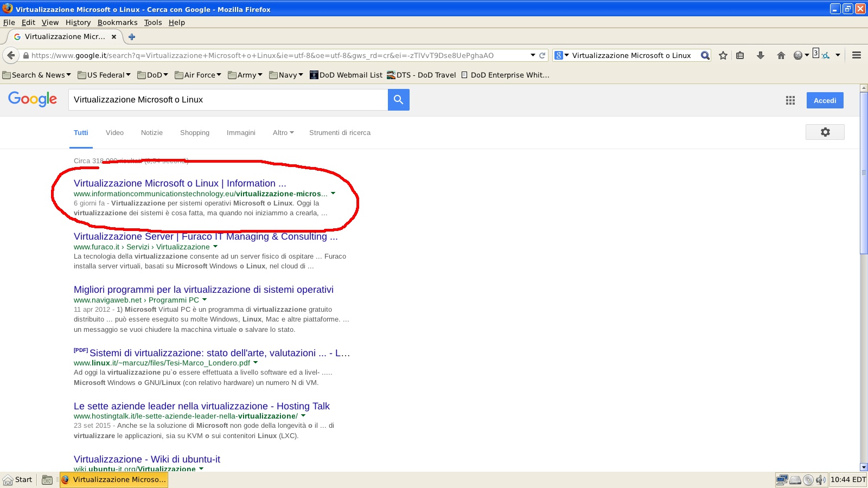
Task: Open the DTS - DoD Travel bookmark
Action: coord(422,75)
